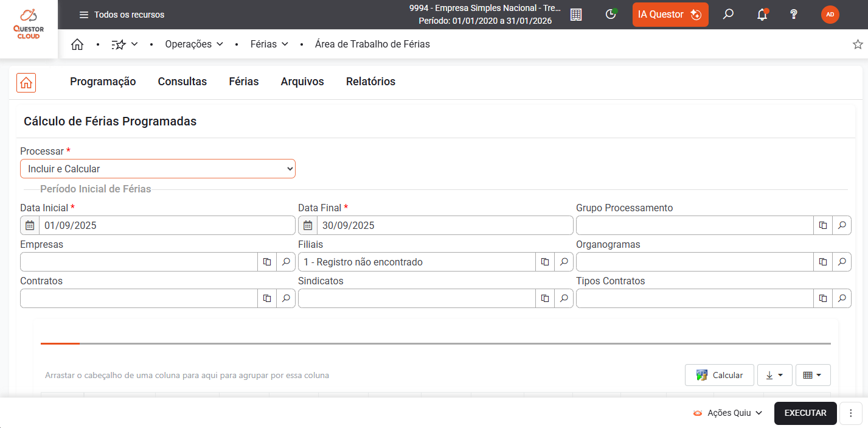The image size is (868, 428).
Task: Click the home icon in breadcrumb bar
Action: point(77,44)
